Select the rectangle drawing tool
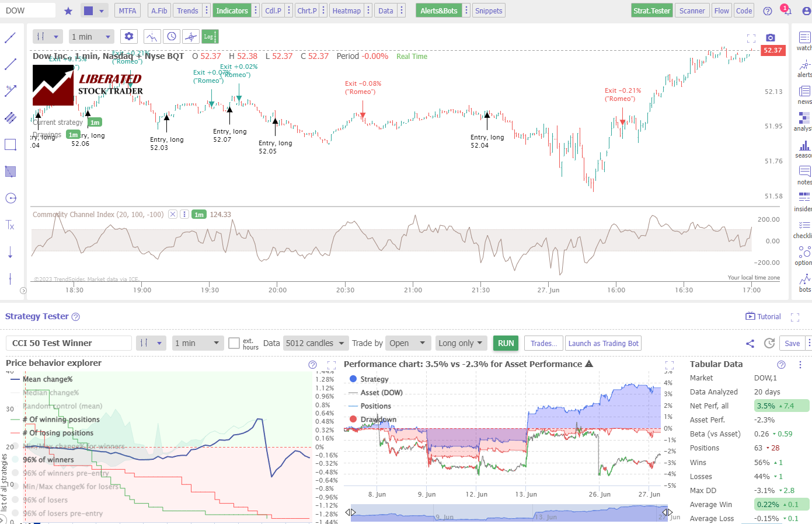Screen dimensions: 812x524 (x=11, y=144)
